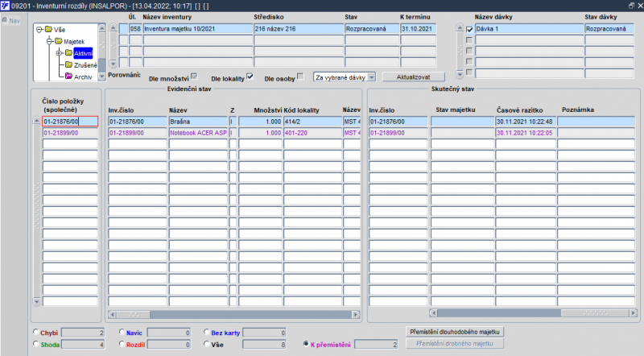Click the purple Archiv folder icon
Viewport: 644px width, 356px height.
pyautogui.click(x=68, y=76)
